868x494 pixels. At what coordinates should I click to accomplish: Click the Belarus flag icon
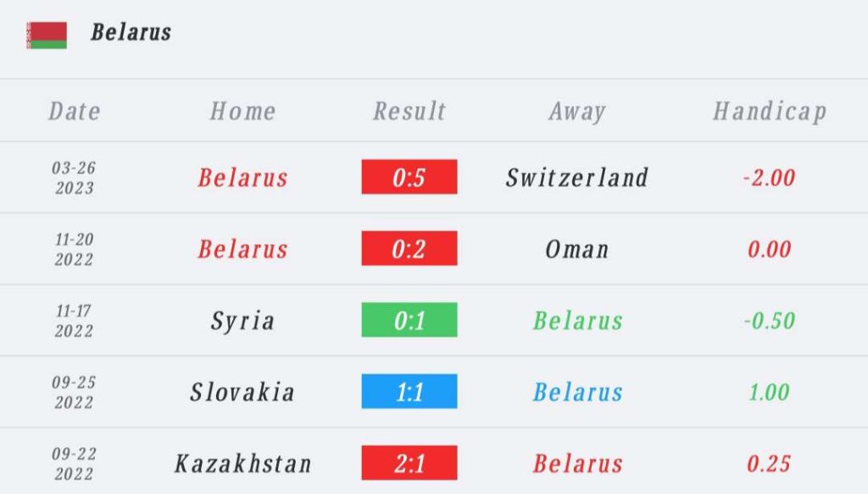[x=47, y=36]
